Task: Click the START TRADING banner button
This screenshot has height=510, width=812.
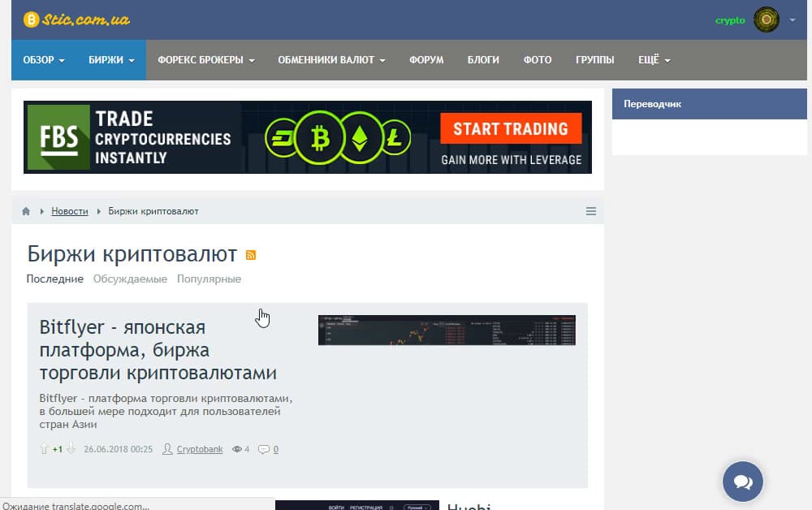Action: click(511, 128)
